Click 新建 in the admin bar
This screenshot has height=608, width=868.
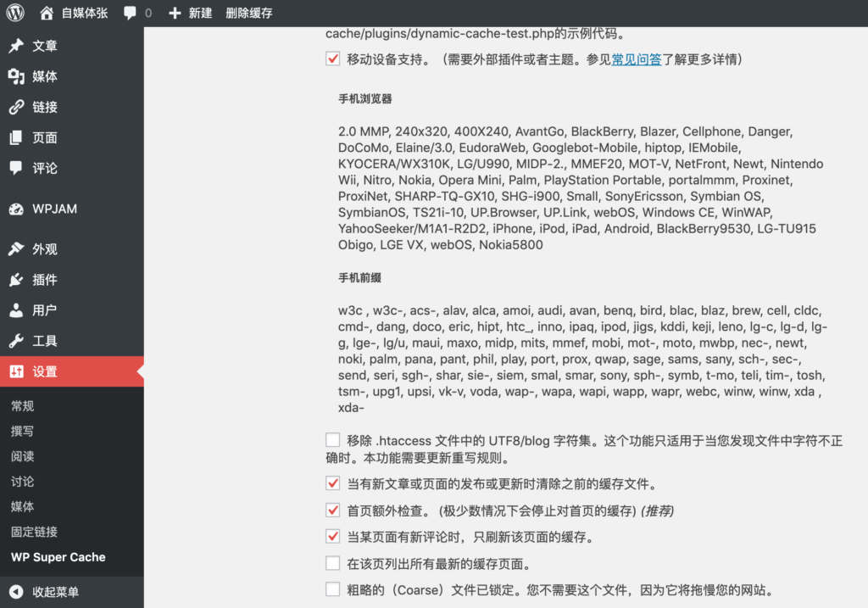point(200,14)
